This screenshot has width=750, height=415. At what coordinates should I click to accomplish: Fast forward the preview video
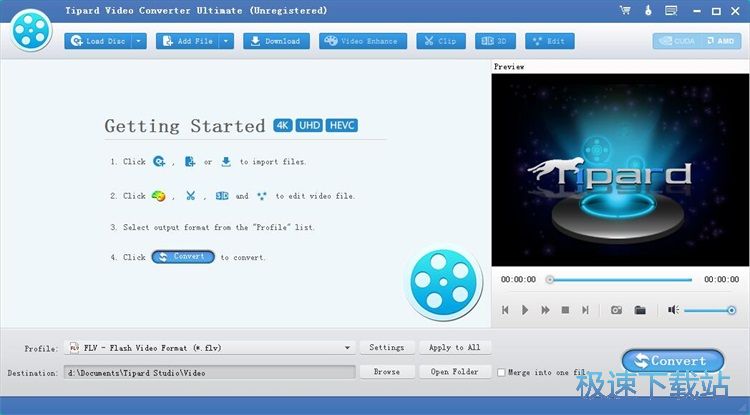pos(545,310)
